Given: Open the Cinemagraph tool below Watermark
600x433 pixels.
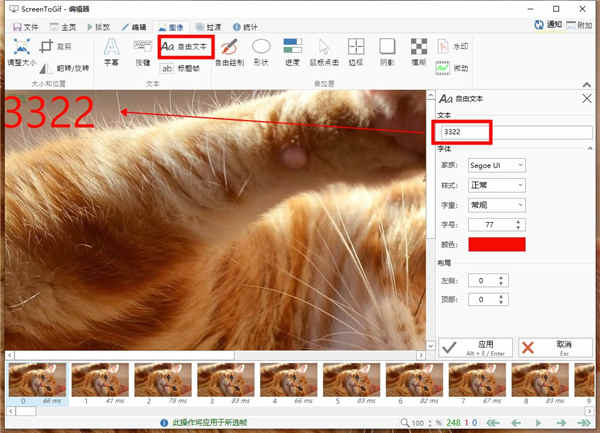Looking at the screenshot, I should (x=452, y=68).
